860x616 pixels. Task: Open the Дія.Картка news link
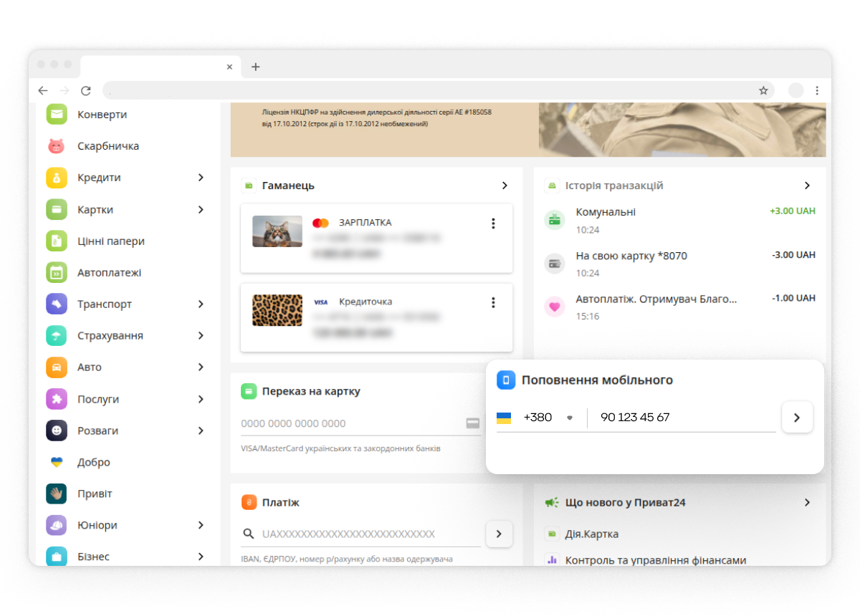point(592,534)
